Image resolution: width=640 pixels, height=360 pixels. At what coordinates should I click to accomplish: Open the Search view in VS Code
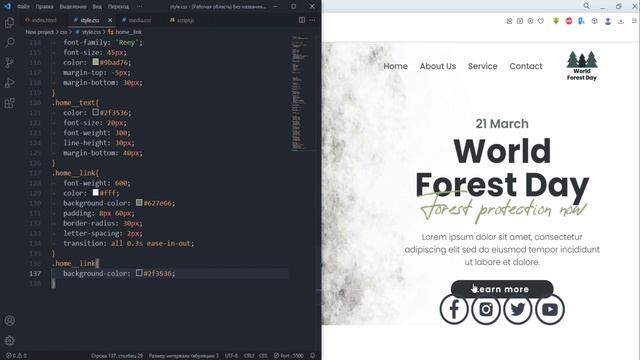point(9,42)
